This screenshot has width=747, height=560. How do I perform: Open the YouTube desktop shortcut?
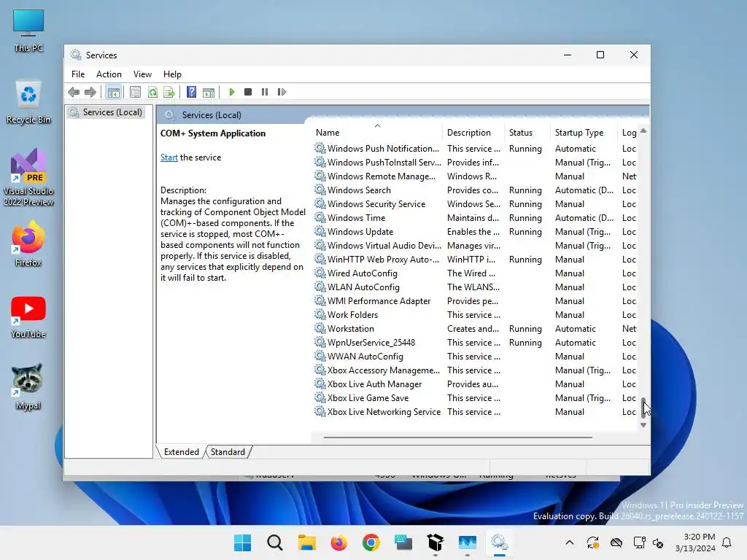tap(28, 316)
